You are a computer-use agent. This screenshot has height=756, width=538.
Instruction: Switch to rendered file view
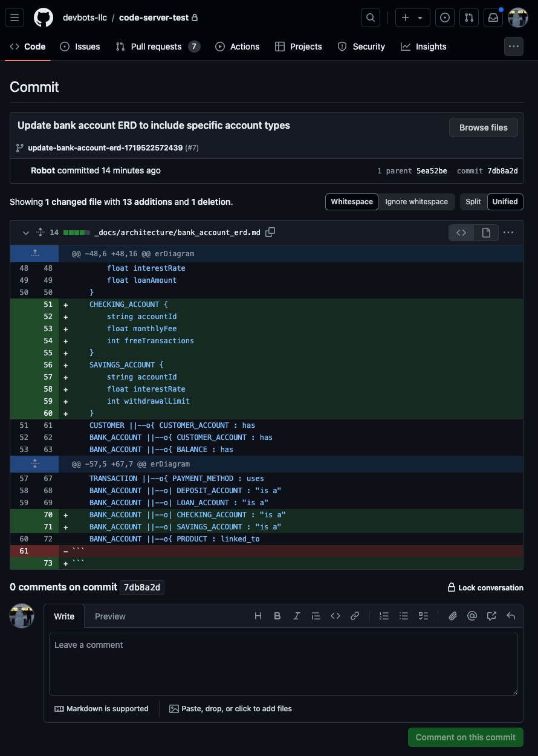(x=486, y=233)
